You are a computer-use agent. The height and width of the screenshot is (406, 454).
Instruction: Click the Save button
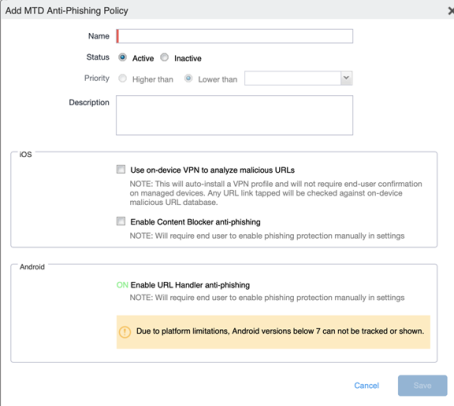pos(422,386)
